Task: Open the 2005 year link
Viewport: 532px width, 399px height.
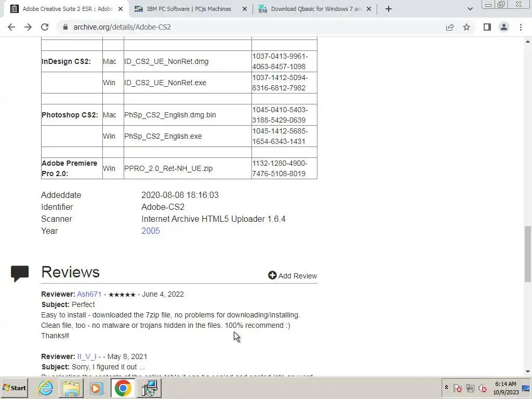Action: tap(151, 231)
